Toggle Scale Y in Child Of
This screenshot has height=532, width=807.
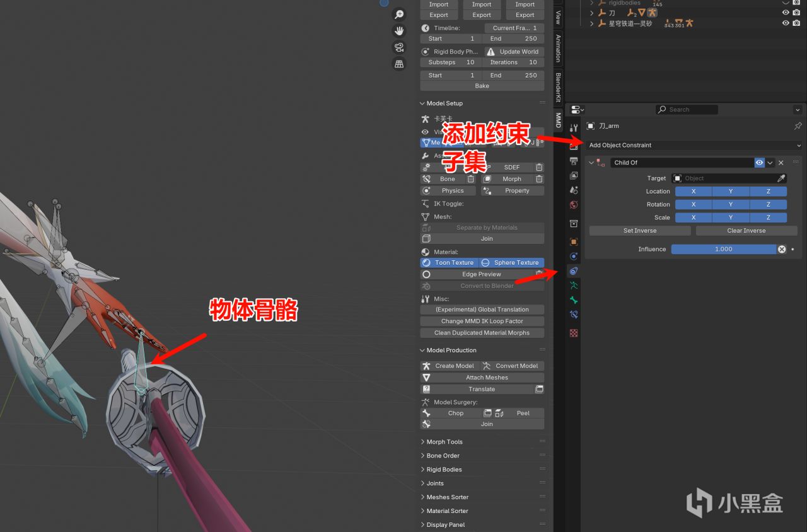731,217
